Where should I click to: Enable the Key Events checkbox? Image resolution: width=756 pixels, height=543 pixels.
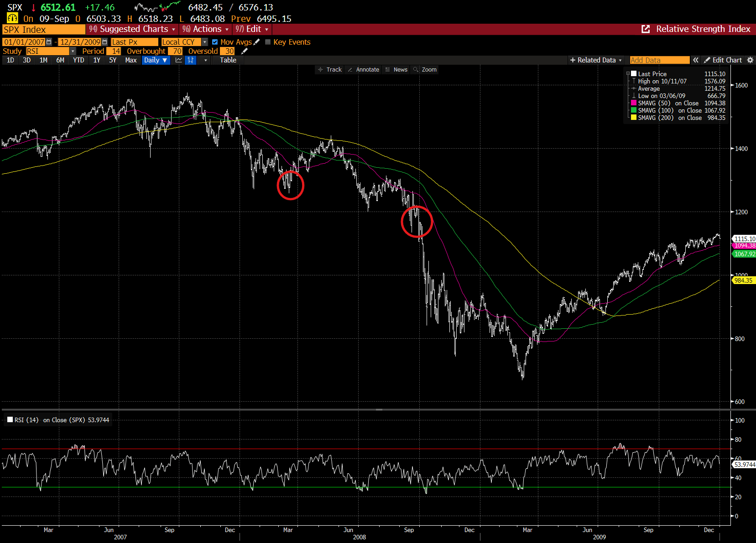click(268, 42)
